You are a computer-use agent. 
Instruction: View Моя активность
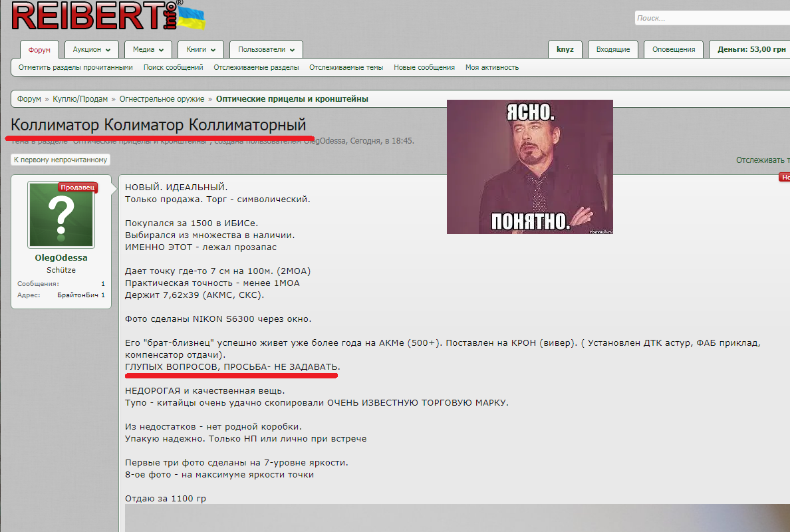[492, 66]
